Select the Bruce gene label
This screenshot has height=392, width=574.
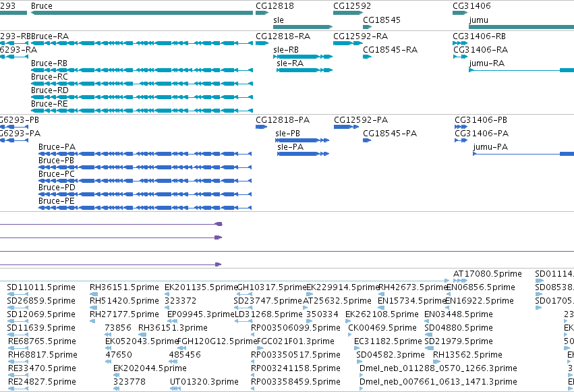coord(42,6)
